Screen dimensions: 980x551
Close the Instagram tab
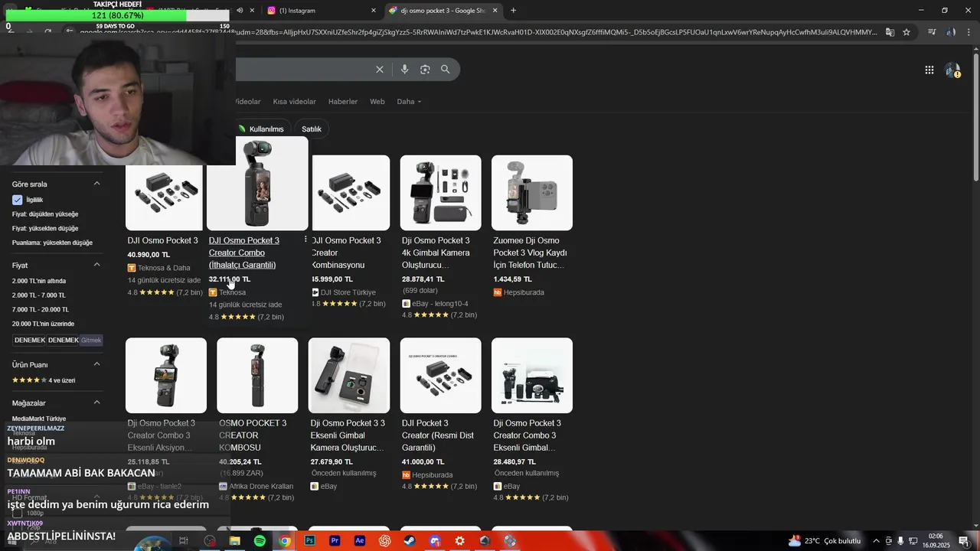click(x=374, y=11)
